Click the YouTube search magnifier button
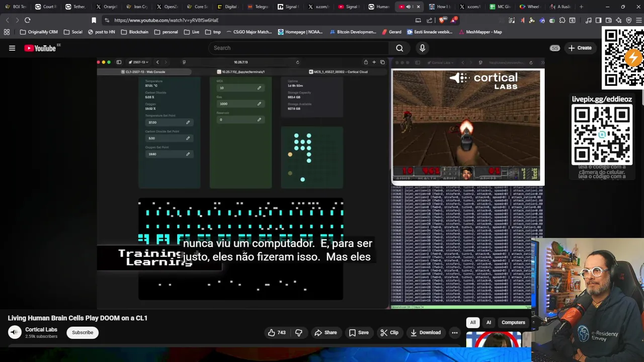644x362 pixels. [399, 48]
